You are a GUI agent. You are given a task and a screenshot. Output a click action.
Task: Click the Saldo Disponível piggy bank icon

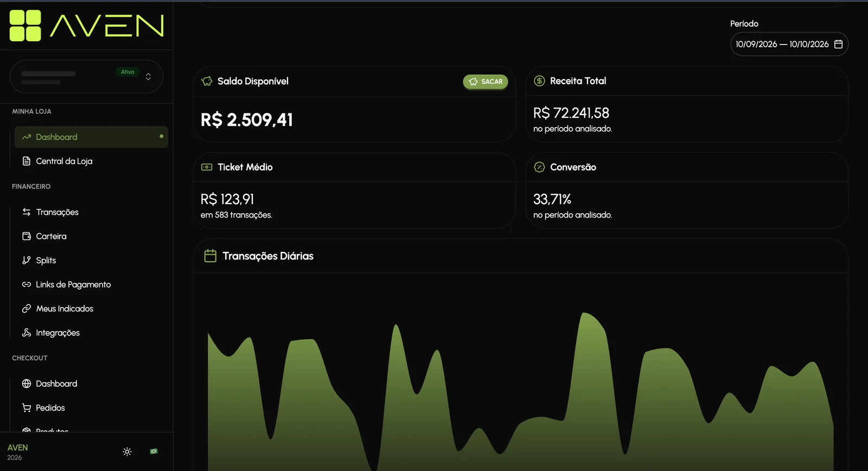tap(207, 81)
